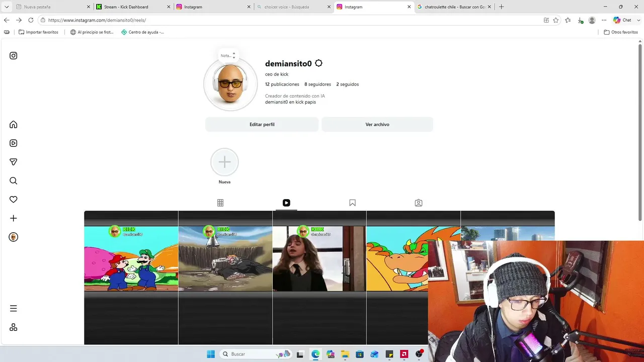Open the profile picture of demiansito0
644x362 pixels.
click(x=231, y=84)
